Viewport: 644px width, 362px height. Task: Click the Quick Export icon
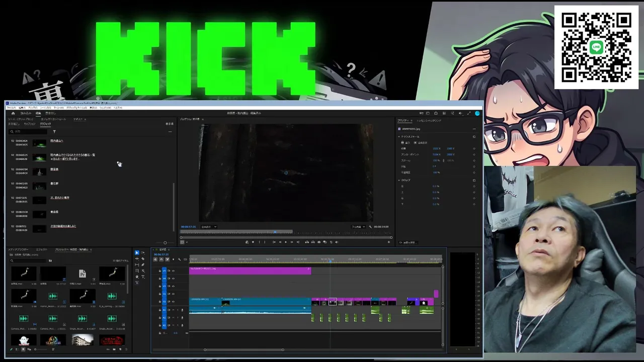(436, 113)
